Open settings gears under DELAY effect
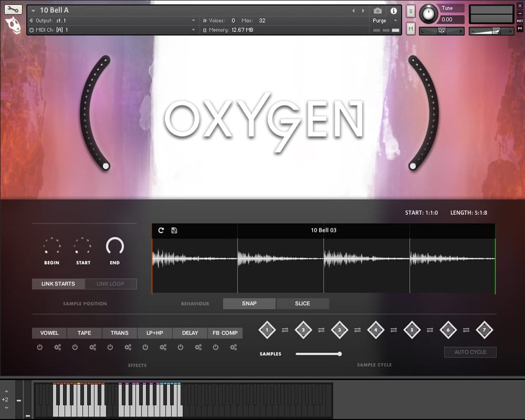Screen dimensions: 525x420 (x=198, y=347)
